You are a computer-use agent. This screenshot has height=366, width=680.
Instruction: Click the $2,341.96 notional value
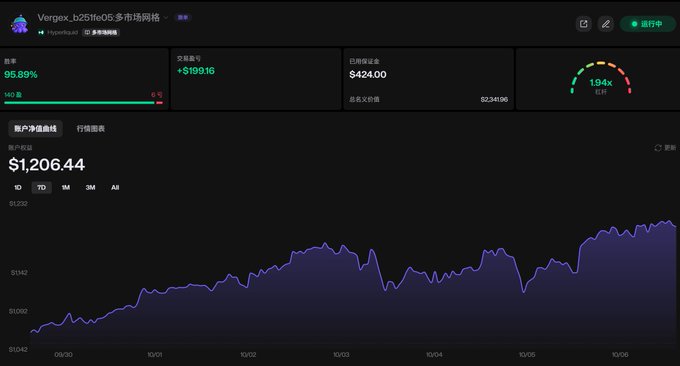tap(494, 100)
